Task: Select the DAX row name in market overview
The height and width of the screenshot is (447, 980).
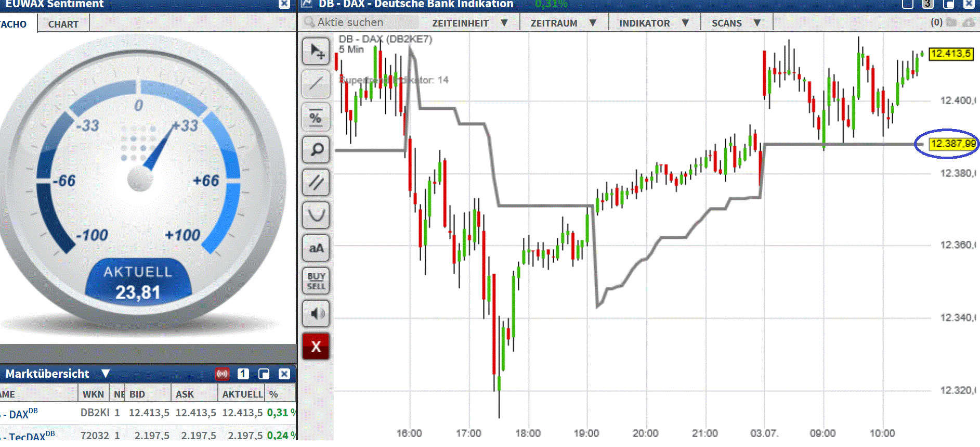Action: tap(19, 414)
